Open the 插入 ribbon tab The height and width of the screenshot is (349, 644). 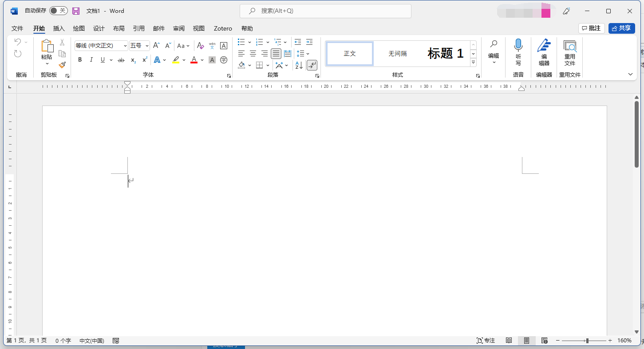coord(59,28)
